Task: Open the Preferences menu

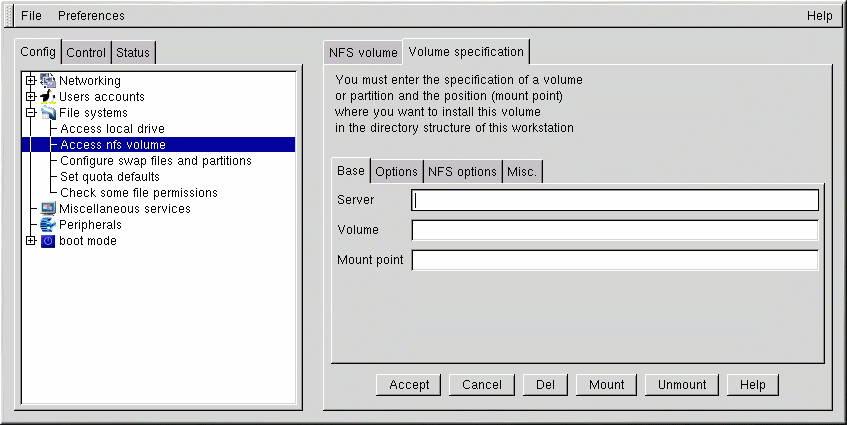Action: point(91,16)
